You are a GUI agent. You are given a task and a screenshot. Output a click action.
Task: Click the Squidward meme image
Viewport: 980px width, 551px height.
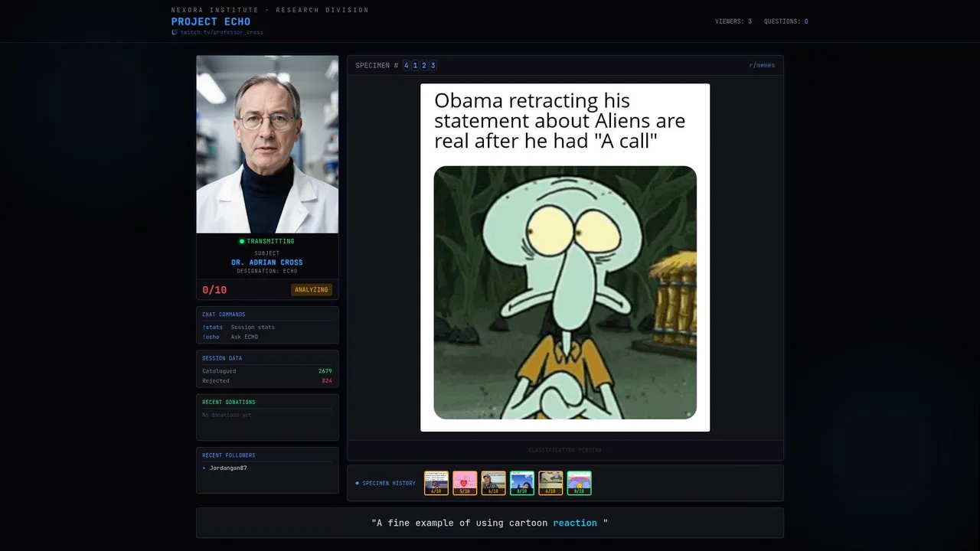(565, 257)
